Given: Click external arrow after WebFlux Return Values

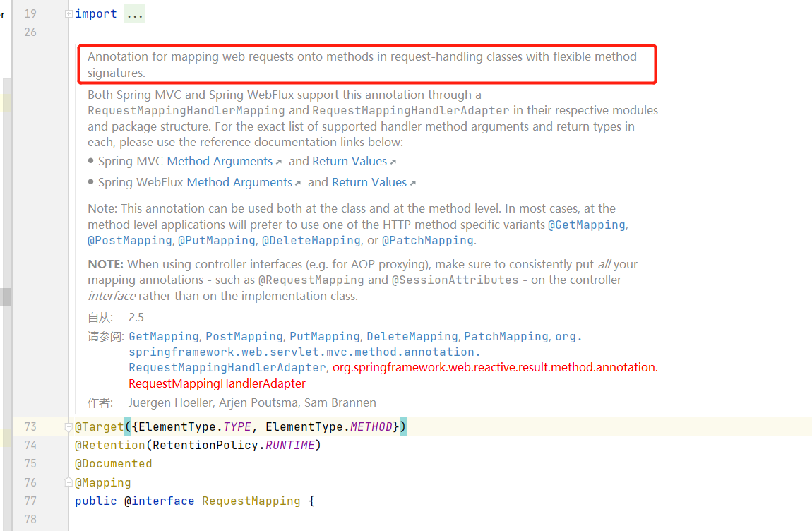Looking at the screenshot, I should tap(413, 184).
